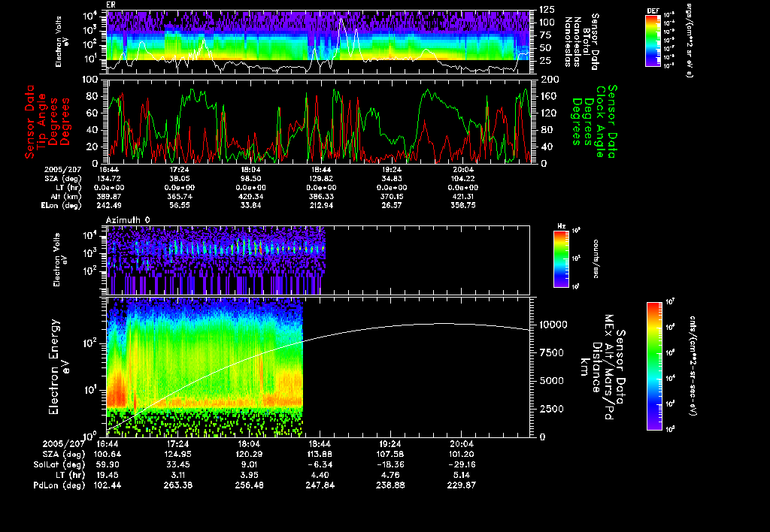Click the 20:04 tick under the bottom spectrogram
770x532 pixels.
point(462,444)
